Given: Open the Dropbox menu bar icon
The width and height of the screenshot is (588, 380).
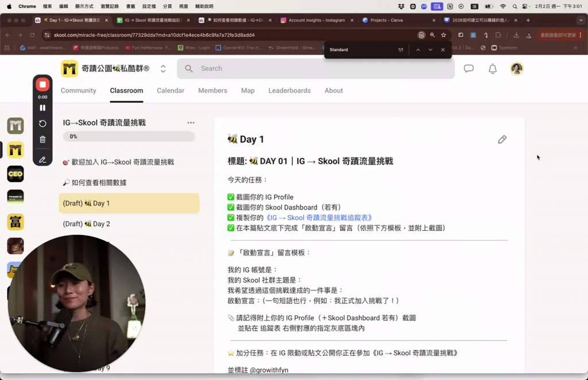Looking at the screenshot, I should (401, 6).
